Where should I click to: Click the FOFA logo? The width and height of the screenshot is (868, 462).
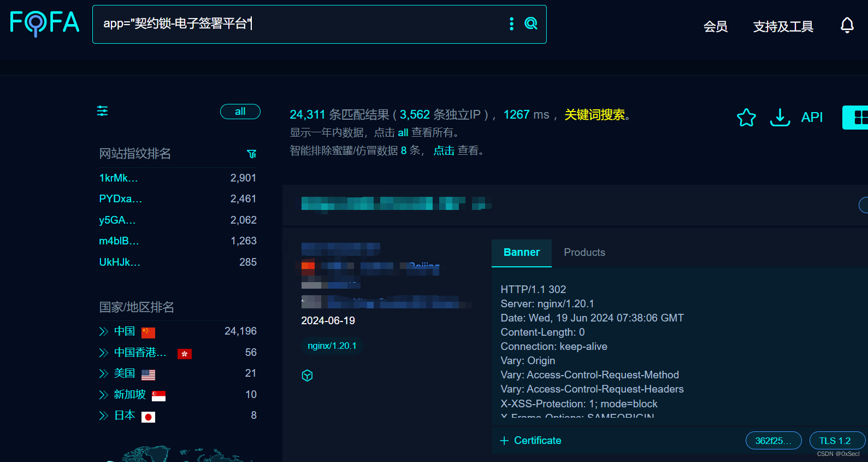[x=45, y=23]
